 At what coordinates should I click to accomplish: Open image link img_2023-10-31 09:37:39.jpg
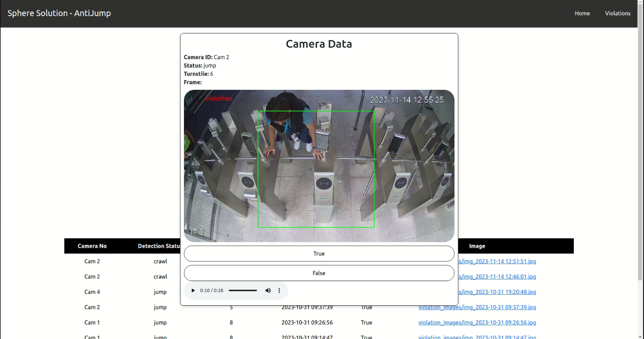point(477,307)
